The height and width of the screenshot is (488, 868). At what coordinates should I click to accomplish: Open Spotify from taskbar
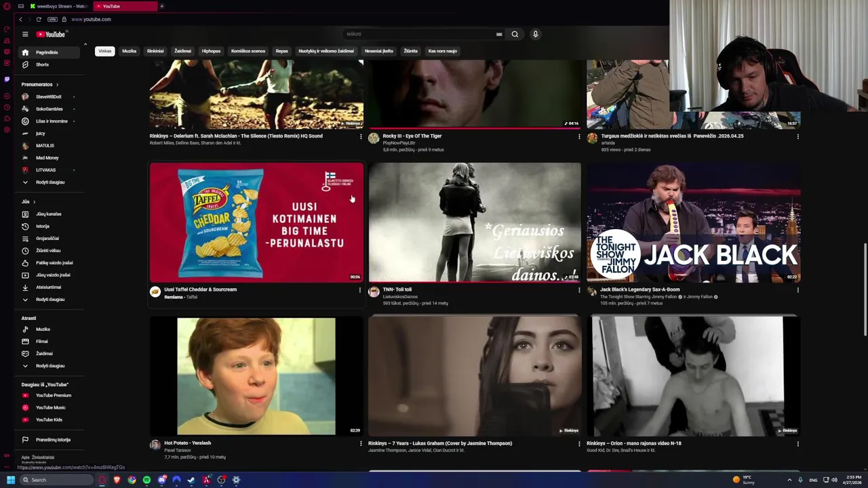[x=146, y=480]
